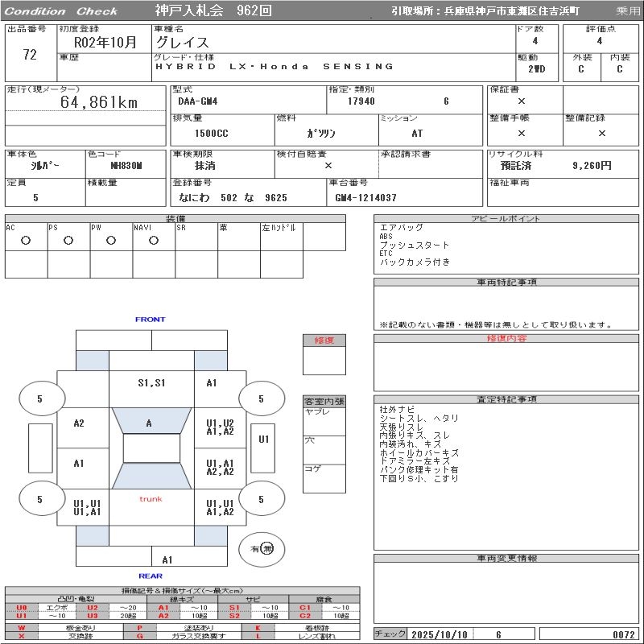Click the circle mark under PS
The image size is (644, 644).
68,240
